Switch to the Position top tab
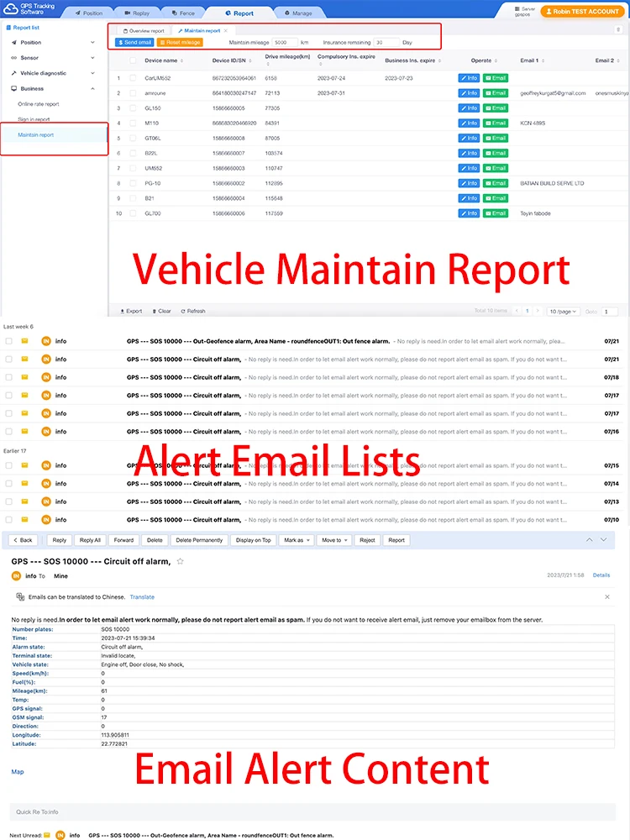Image resolution: width=630 pixels, height=840 pixels. click(x=89, y=13)
